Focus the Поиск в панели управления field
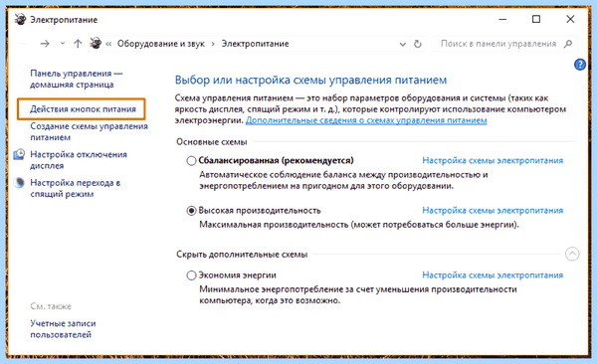 pyautogui.click(x=506, y=44)
